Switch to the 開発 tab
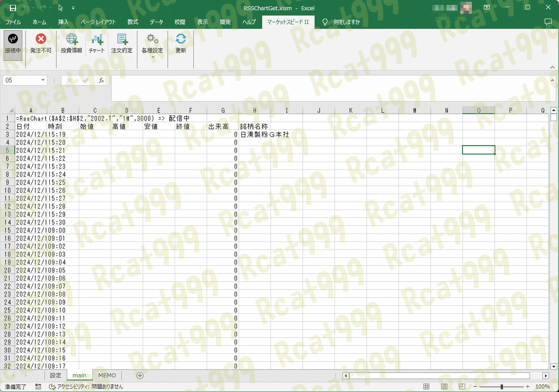The width and height of the screenshot is (559, 392). pyautogui.click(x=225, y=22)
